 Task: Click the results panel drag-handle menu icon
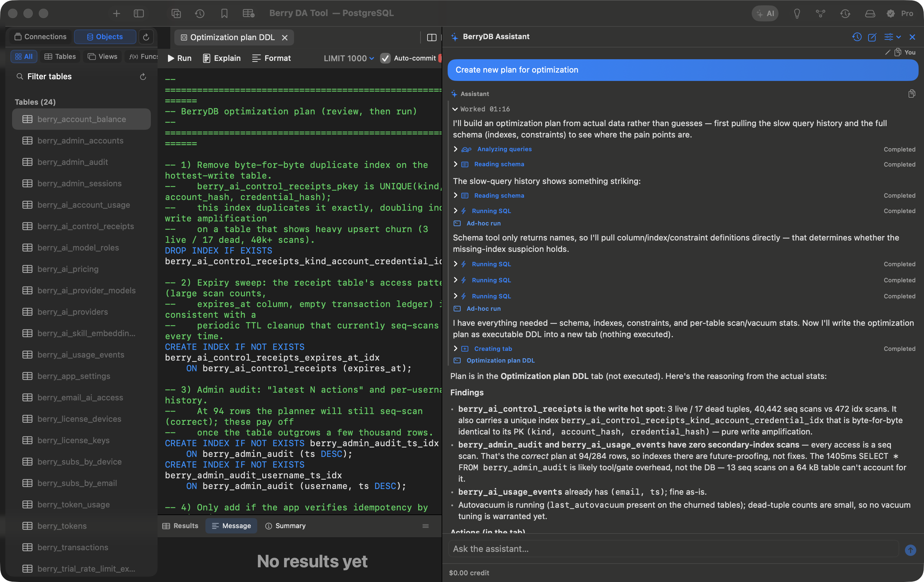[425, 526]
